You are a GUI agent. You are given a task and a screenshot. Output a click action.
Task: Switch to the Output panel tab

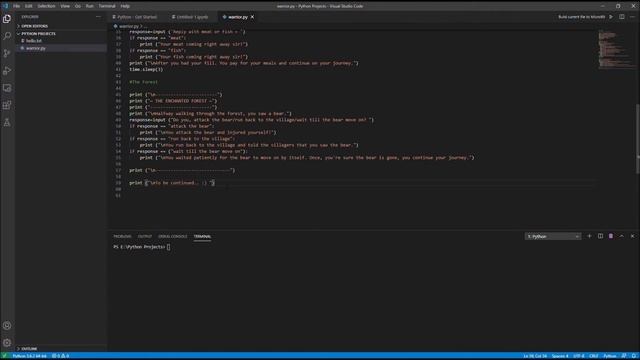point(144,236)
